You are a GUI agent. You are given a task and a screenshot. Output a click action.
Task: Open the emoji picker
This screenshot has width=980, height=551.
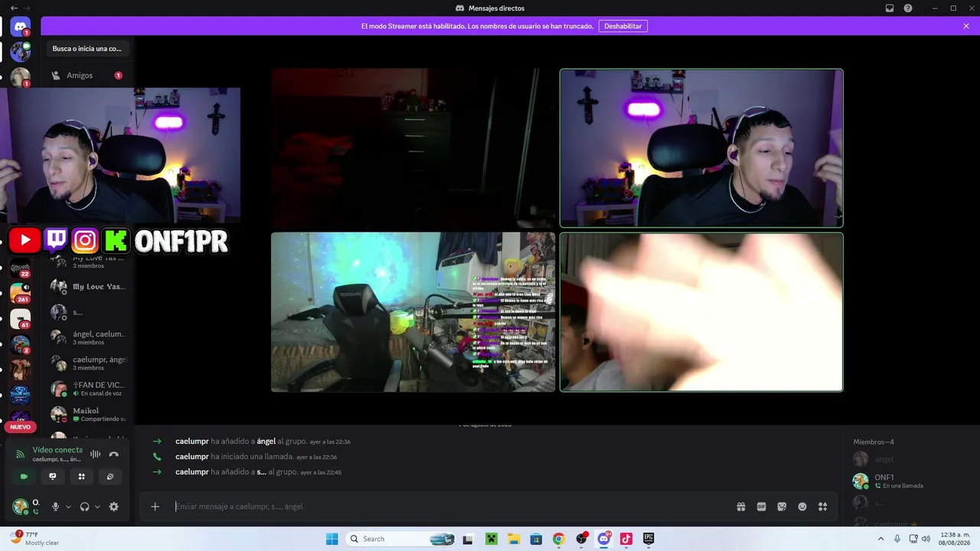(x=802, y=507)
